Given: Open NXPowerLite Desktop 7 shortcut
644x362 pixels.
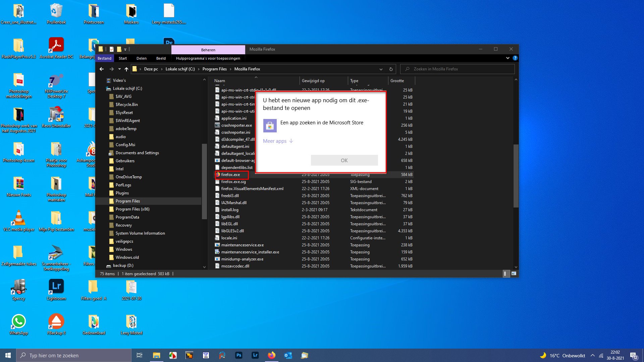Looking at the screenshot, I should tap(56, 85).
